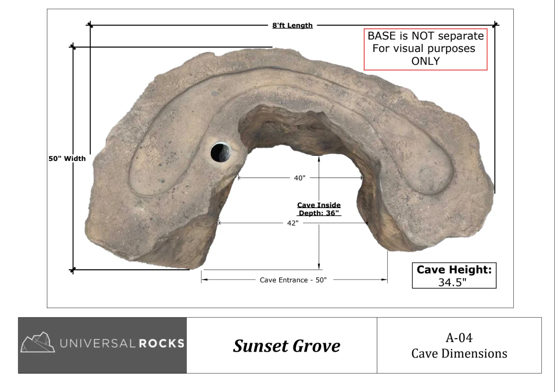Click the "Cave Dimensions" caption

pyautogui.click(x=459, y=353)
